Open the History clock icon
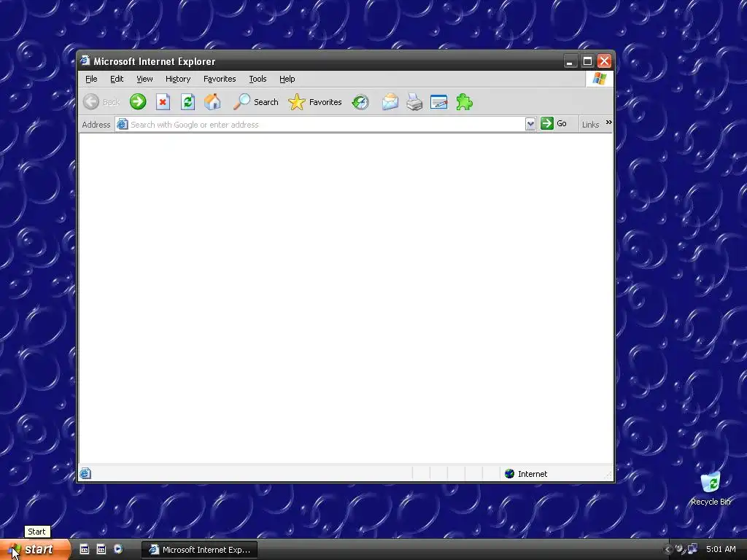The width and height of the screenshot is (747, 560). [x=360, y=102]
